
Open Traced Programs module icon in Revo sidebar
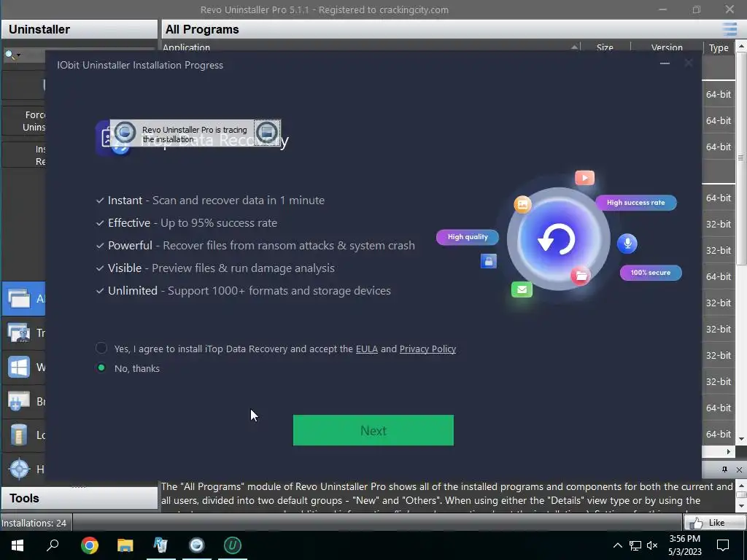pos(19,332)
